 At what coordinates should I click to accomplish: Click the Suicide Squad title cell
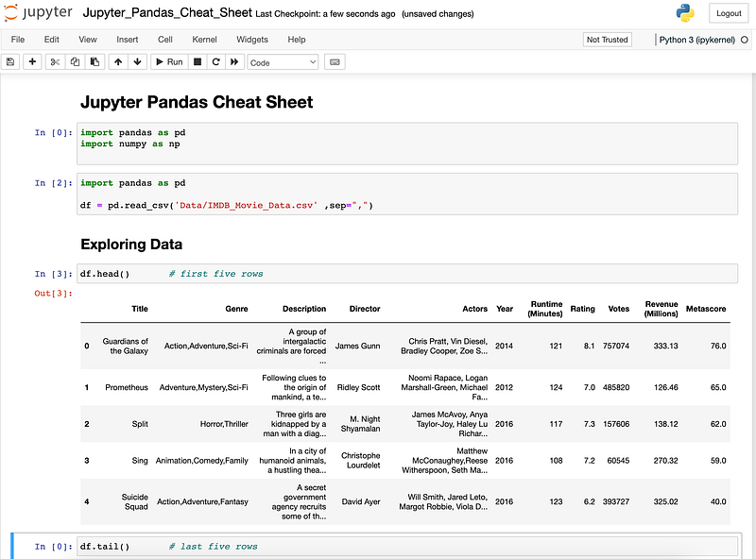point(134,501)
